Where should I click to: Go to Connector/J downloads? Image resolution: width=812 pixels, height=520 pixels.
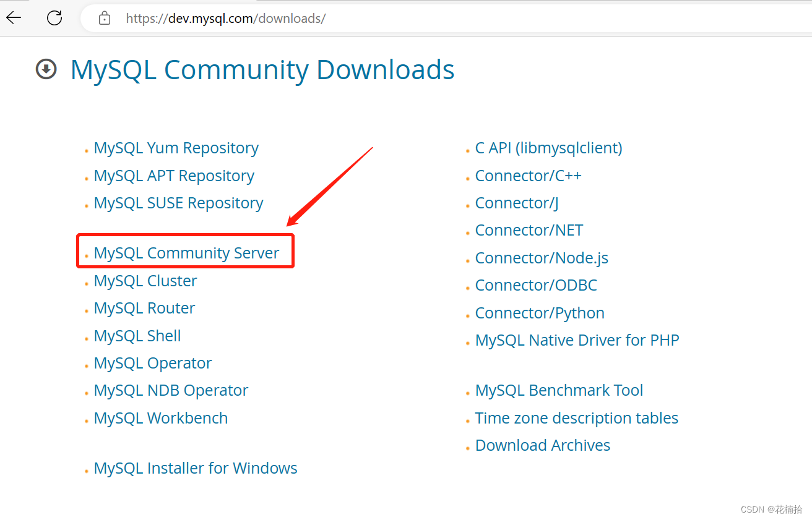[x=517, y=203]
